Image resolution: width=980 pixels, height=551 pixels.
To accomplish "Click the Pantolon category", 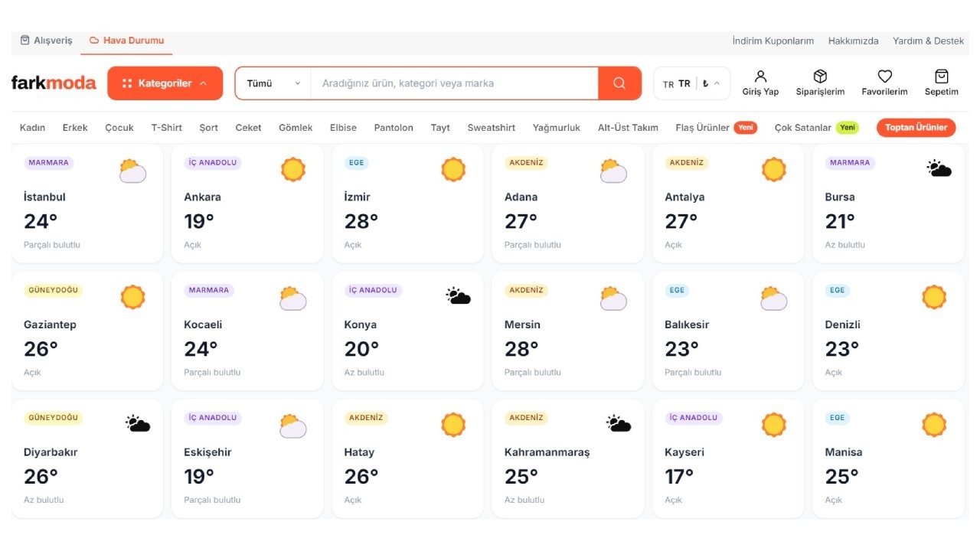I will (394, 128).
